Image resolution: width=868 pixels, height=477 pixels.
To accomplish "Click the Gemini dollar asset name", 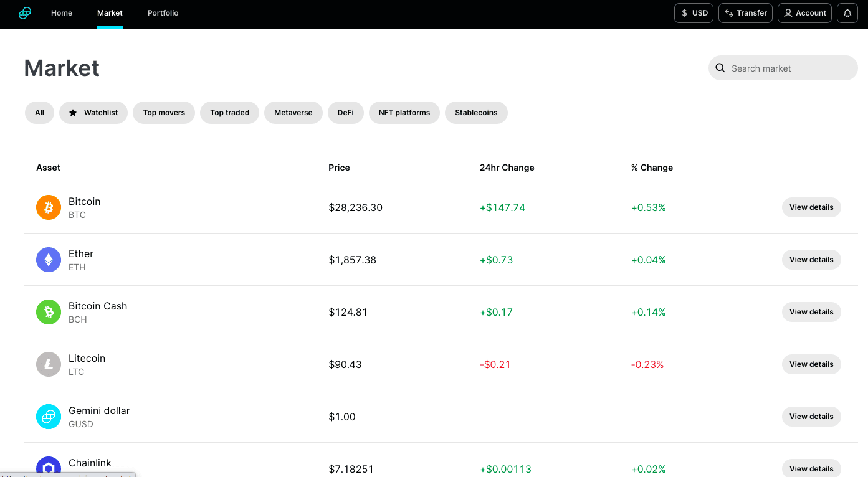I will [99, 410].
